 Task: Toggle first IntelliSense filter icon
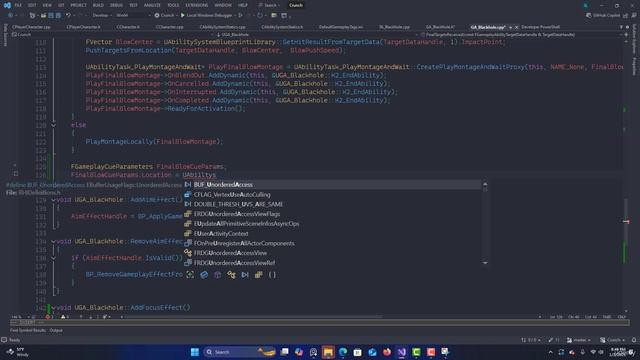[190, 275]
